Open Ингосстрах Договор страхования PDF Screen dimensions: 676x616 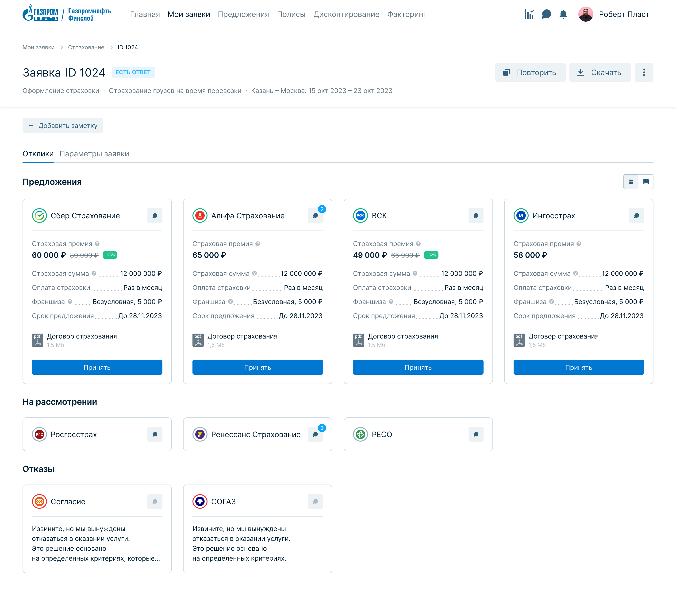(563, 336)
